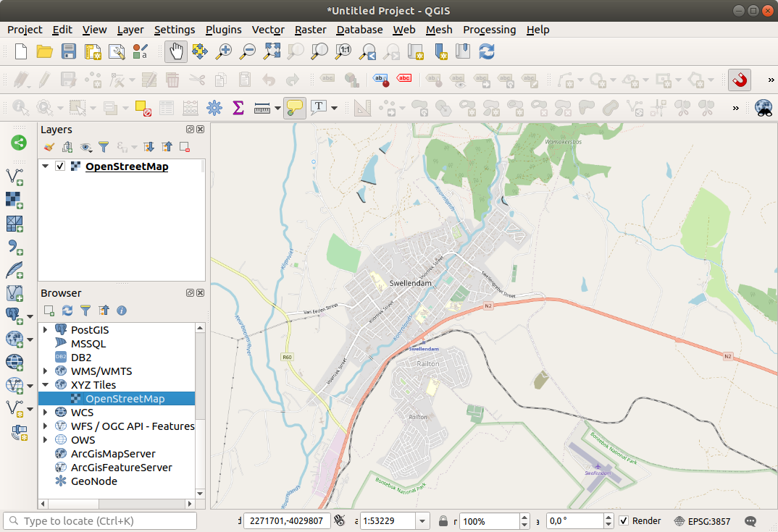
Task: Open the Statistical Summary panel
Action: pos(238,107)
